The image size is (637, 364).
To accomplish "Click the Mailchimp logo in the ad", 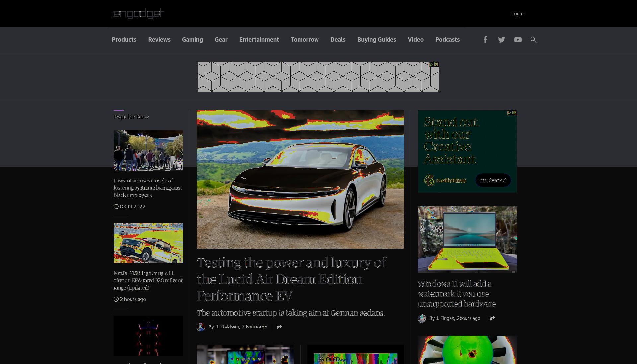I will pyautogui.click(x=445, y=180).
